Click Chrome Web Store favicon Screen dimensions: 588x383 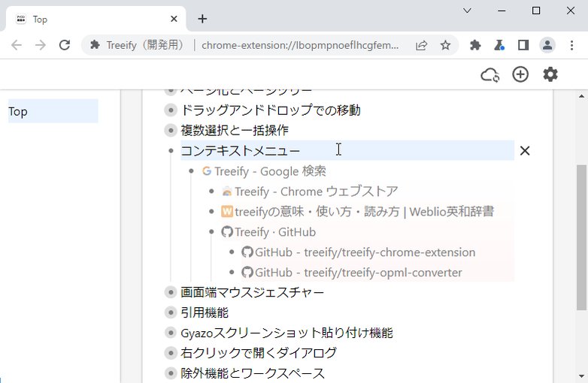[x=227, y=191]
